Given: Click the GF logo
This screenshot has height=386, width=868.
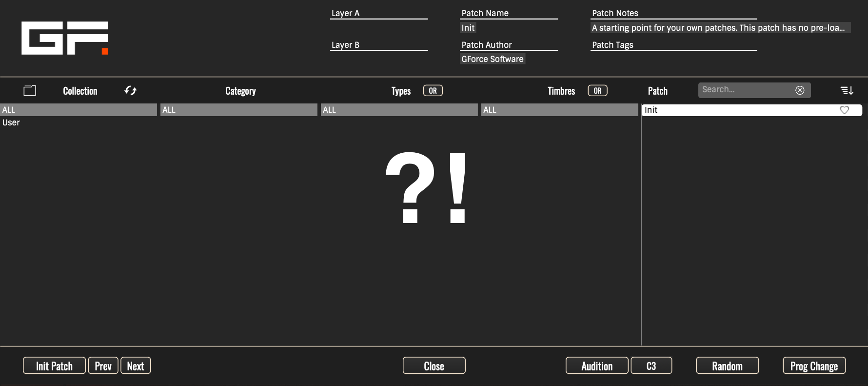Looking at the screenshot, I should coord(65,38).
